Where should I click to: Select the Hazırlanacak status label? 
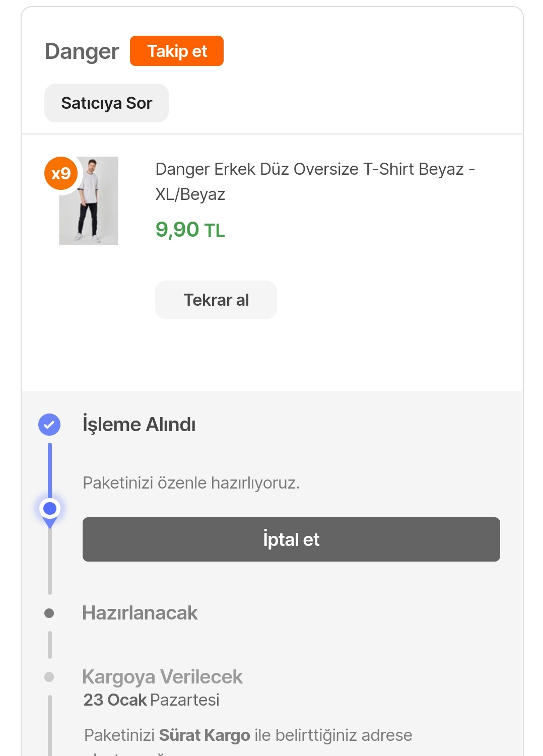pos(140,613)
